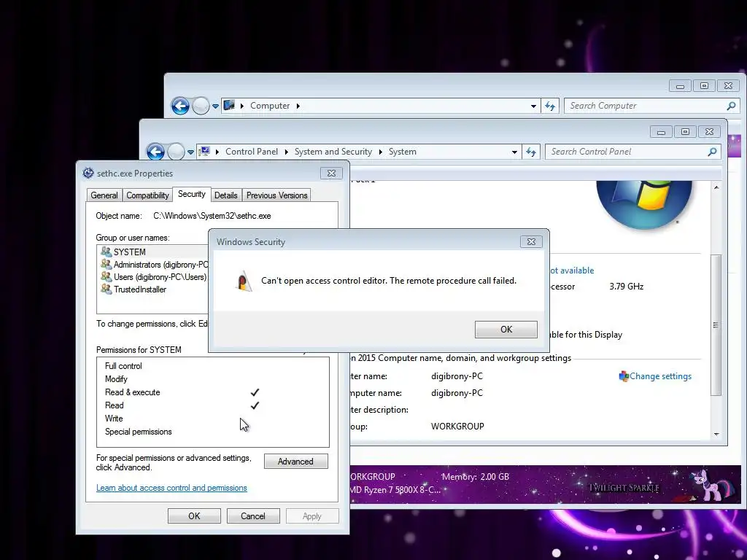Viewport: 747px width, 560px height.
Task: Open the General tab in sethc.exe Properties
Action: tap(104, 195)
